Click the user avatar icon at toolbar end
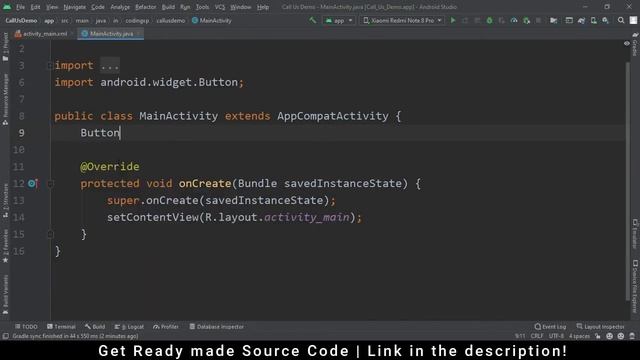The height and width of the screenshot is (360, 640). [633, 20]
